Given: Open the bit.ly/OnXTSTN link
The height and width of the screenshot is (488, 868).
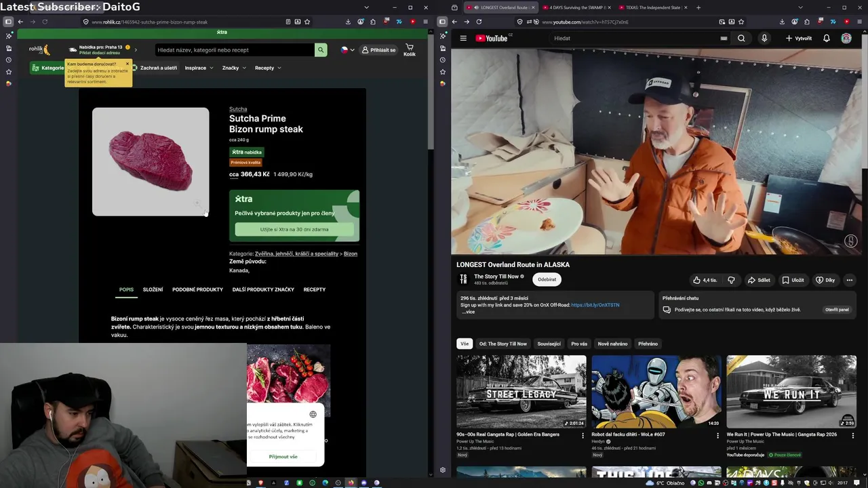Looking at the screenshot, I should coord(595,305).
